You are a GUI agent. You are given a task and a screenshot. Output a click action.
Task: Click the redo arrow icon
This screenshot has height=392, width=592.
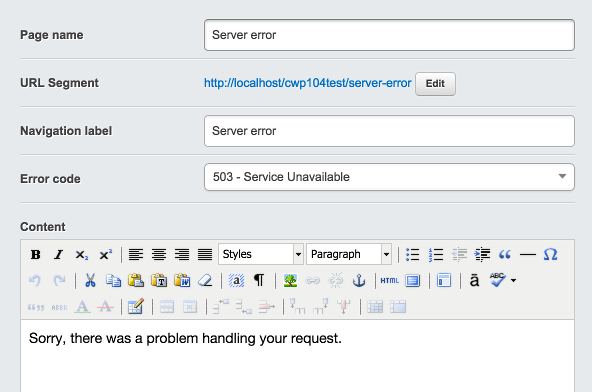59,281
